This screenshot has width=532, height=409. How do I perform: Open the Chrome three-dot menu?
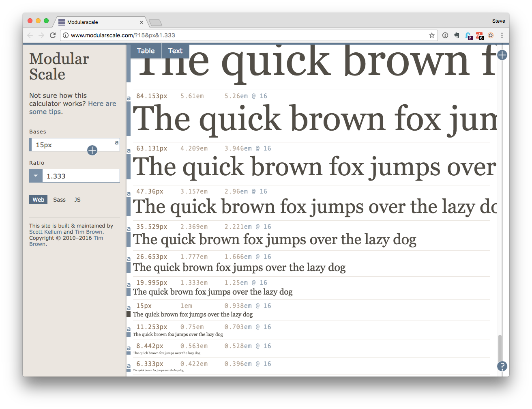[x=502, y=35]
